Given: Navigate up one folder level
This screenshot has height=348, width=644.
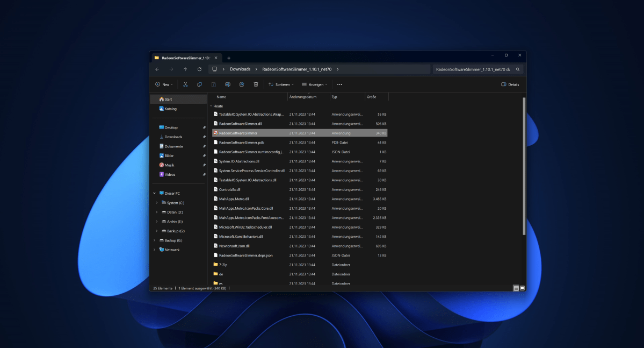Looking at the screenshot, I should 185,69.
